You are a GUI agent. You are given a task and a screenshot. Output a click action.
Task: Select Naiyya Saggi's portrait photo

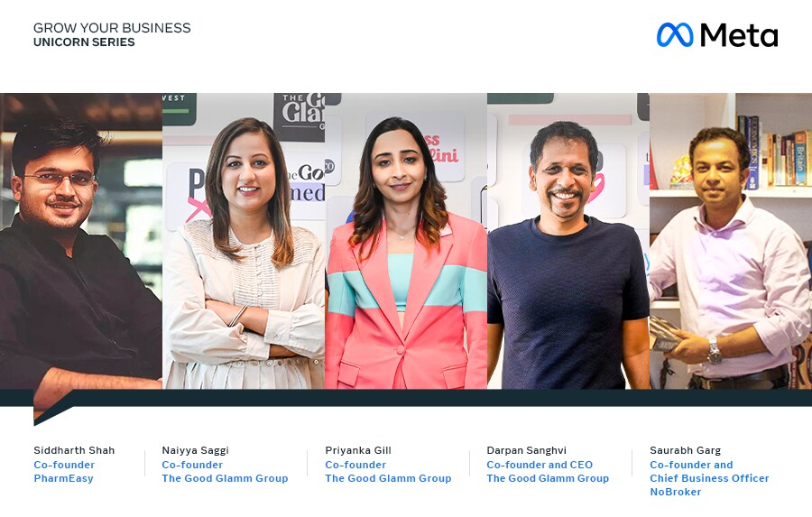[x=244, y=241]
